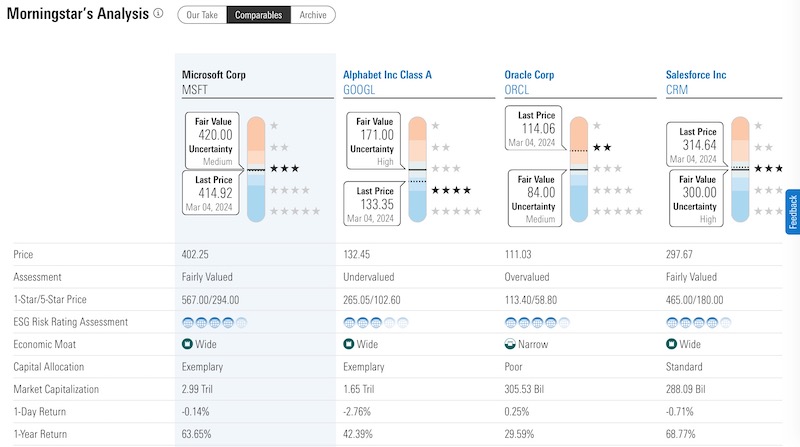Click Alphabet's ESG risk rating globes
Viewport: 800px width, 447px height.
pyautogui.click(x=375, y=322)
